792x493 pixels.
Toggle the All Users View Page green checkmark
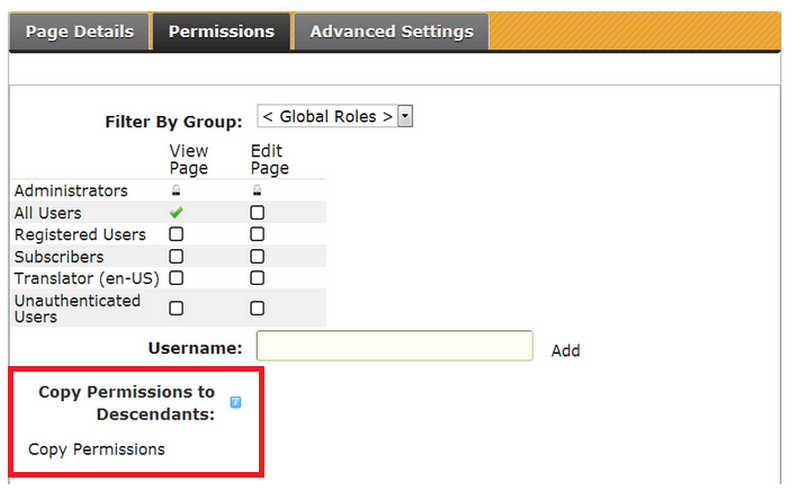(x=176, y=213)
